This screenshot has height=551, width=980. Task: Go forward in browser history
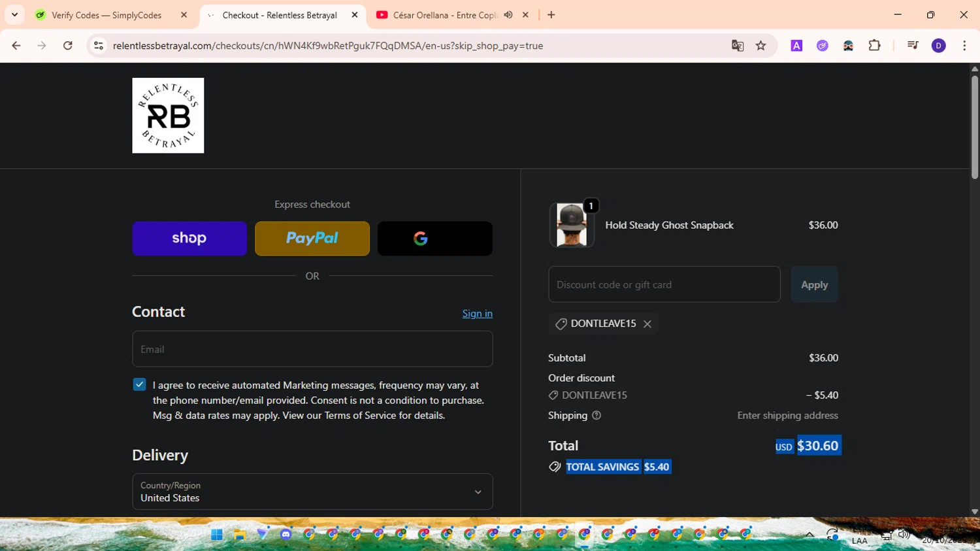pos(42,46)
